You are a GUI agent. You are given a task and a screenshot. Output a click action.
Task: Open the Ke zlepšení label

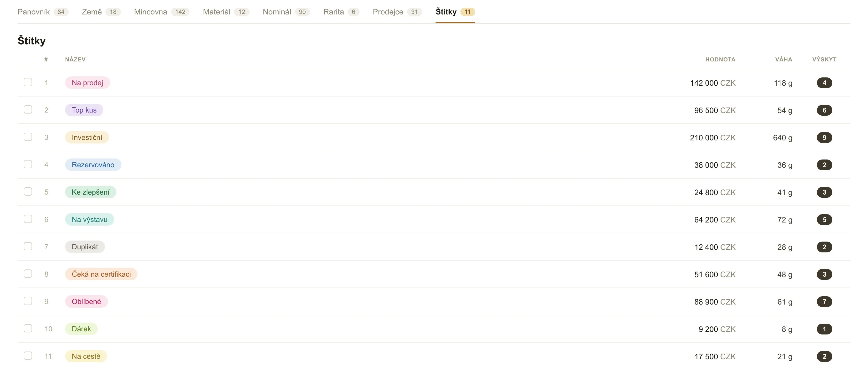pyautogui.click(x=90, y=192)
